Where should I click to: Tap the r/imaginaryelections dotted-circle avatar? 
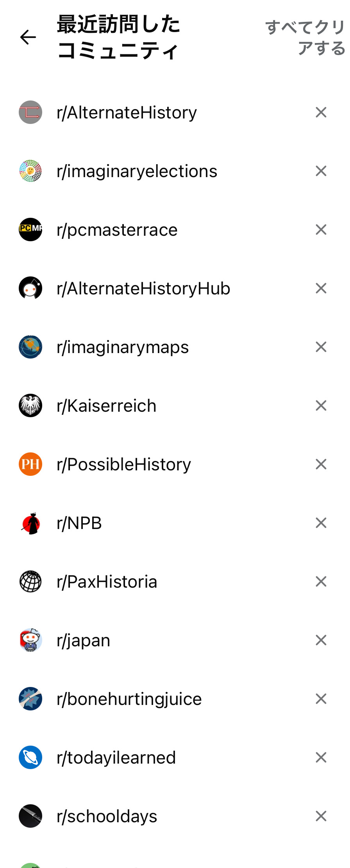click(30, 171)
